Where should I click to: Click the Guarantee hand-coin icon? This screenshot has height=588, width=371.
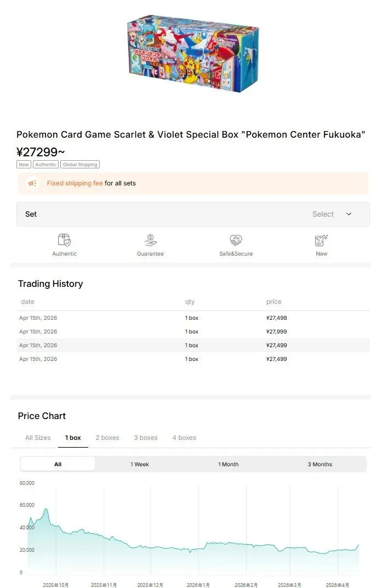point(150,240)
